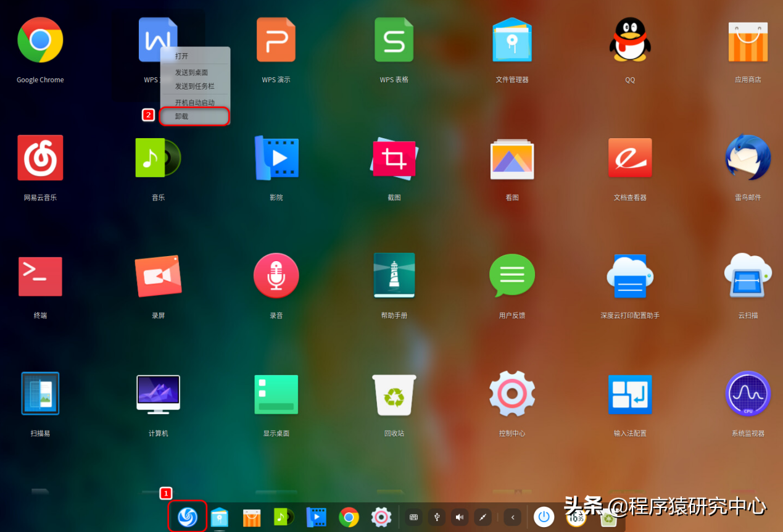Open 系统监视器 system monitor
This screenshot has width=783, height=532.
(x=748, y=393)
